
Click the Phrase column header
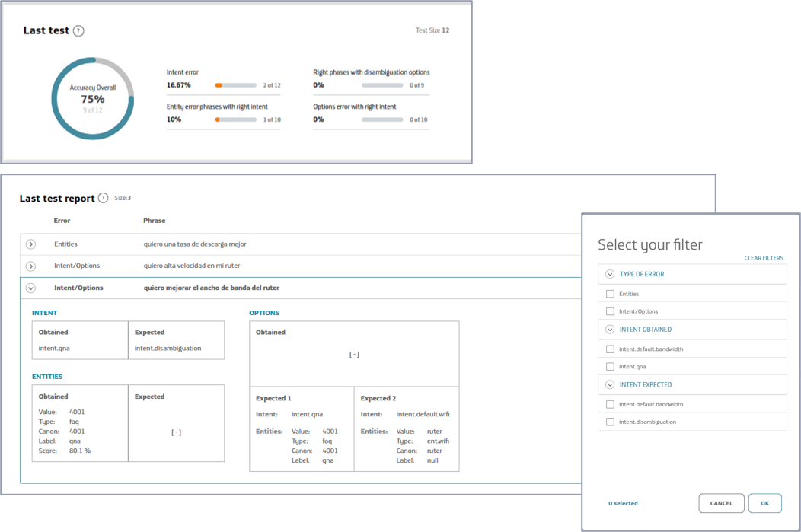tap(155, 221)
